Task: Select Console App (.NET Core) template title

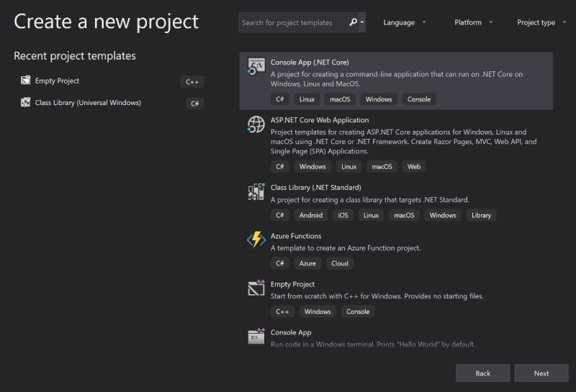Action: click(310, 63)
